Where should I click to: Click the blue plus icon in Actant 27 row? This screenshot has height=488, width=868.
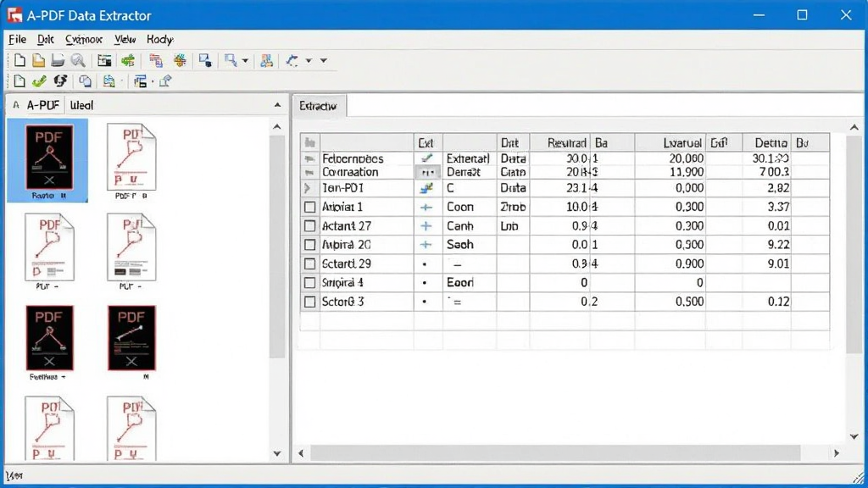coord(426,225)
